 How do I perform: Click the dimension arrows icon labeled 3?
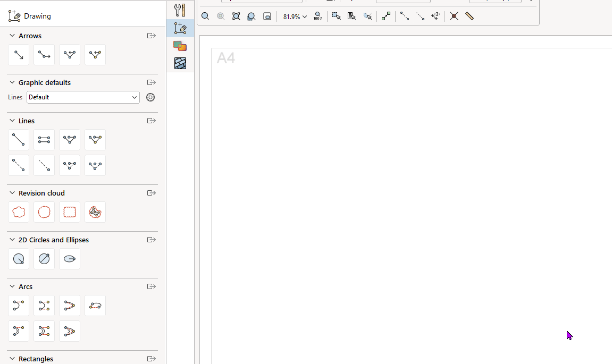point(435,16)
